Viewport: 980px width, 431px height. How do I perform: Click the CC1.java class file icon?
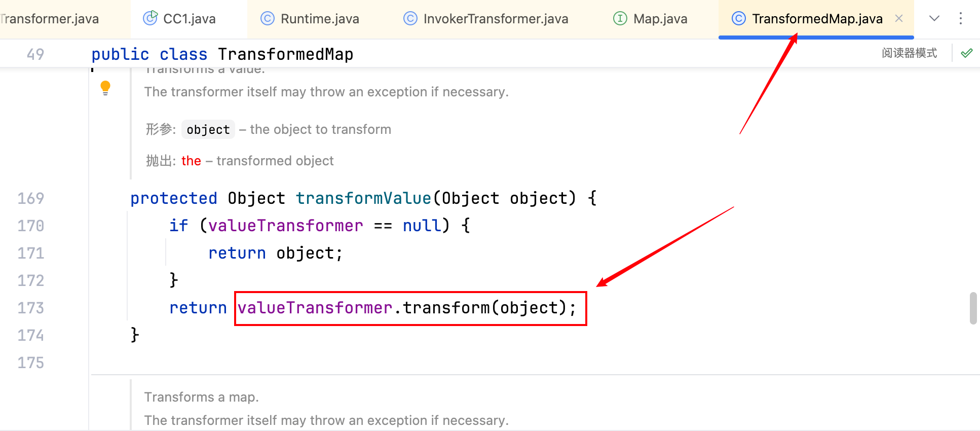point(150,18)
